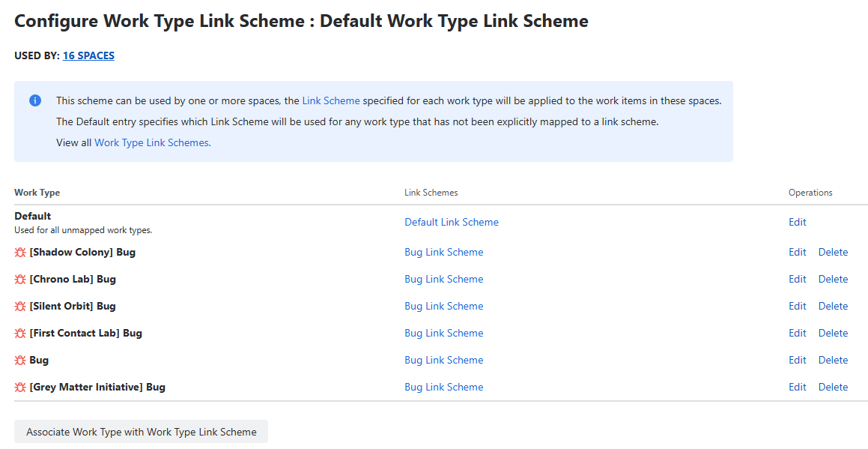Click bug icon beside [Shadow Colony] Bug
The height and width of the screenshot is (449, 868).
coord(20,252)
